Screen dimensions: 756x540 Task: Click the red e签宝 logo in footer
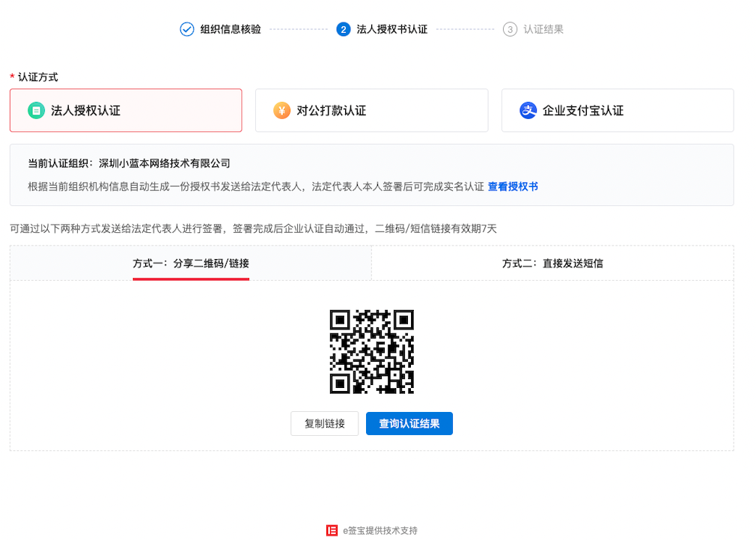[332, 530]
